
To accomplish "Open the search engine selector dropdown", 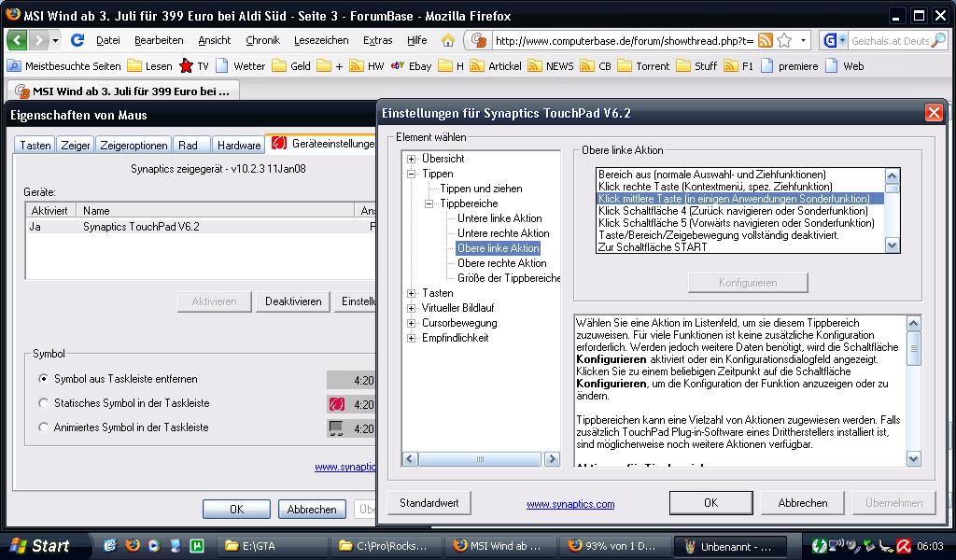I will coord(834,41).
